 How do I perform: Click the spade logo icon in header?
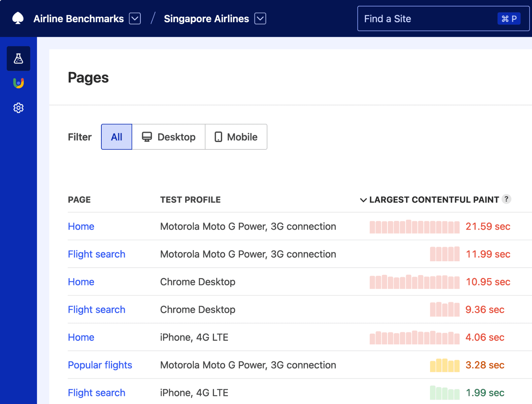tap(18, 19)
